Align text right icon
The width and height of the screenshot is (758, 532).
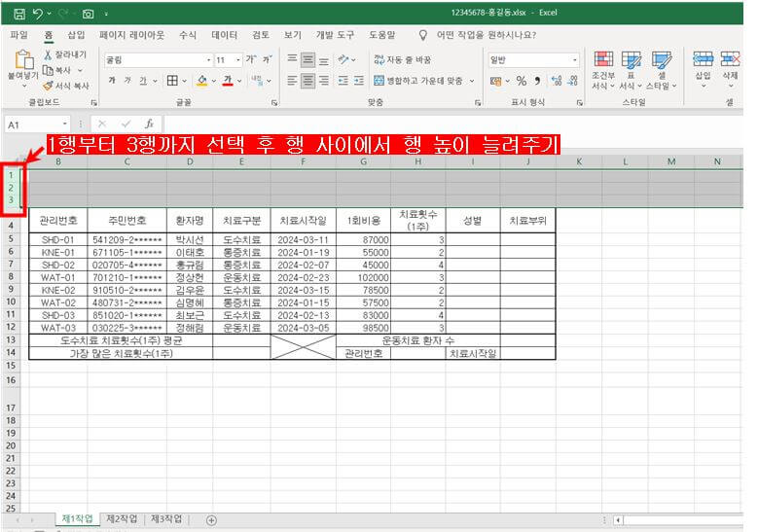tap(324, 80)
